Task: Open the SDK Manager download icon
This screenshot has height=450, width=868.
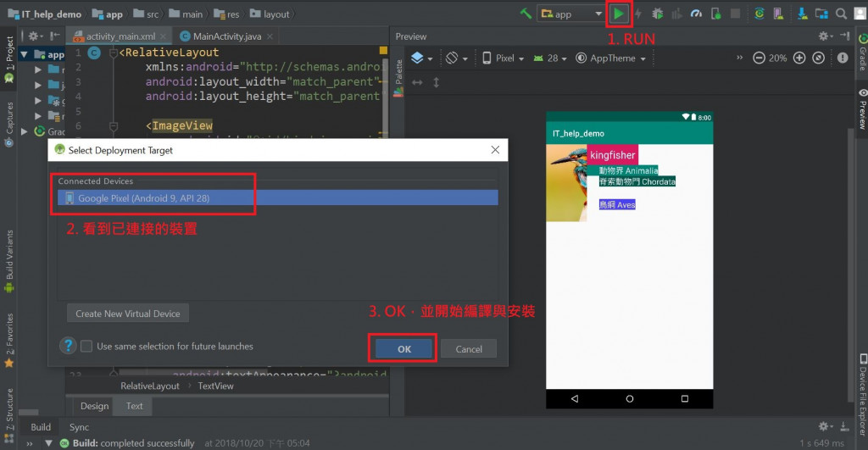Action: [802, 14]
